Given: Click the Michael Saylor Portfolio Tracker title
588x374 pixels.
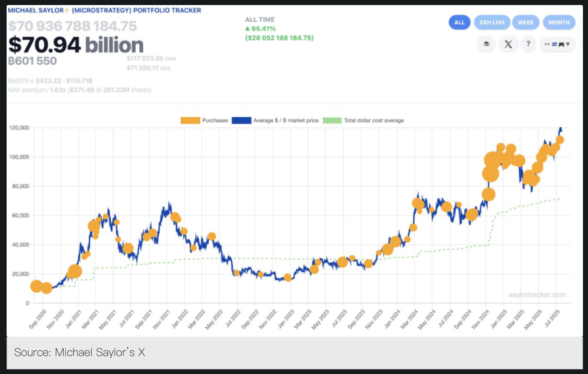Looking at the screenshot, I should click(105, 10).
